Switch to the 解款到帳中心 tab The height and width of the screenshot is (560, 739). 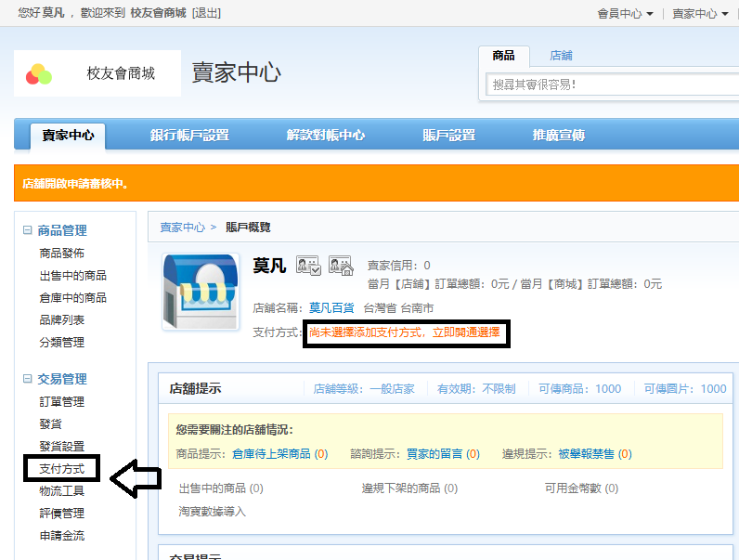click(x=325, y=136)
